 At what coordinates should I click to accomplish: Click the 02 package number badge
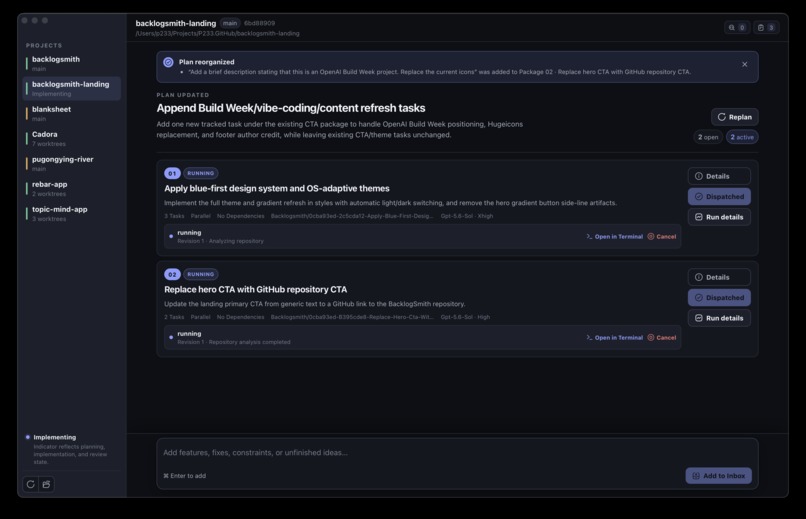point(172,274)
